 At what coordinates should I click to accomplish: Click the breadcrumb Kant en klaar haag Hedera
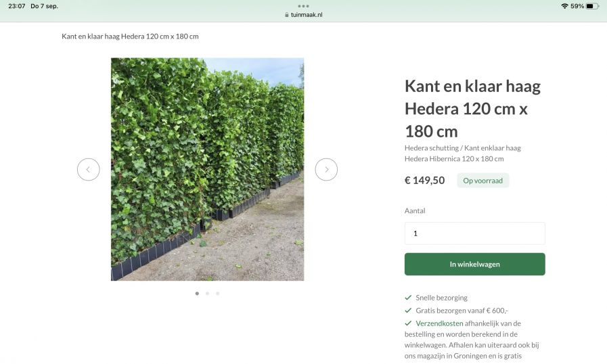point(130,37)
